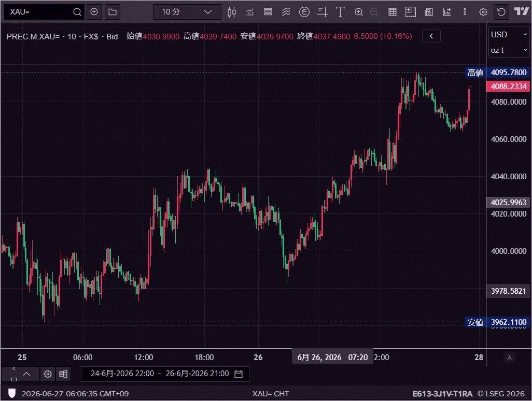The height and width of the screenshot is (401, 532).
Task: Click the legend 高値 4039.7400 value
Action: [x=209, y=36]
